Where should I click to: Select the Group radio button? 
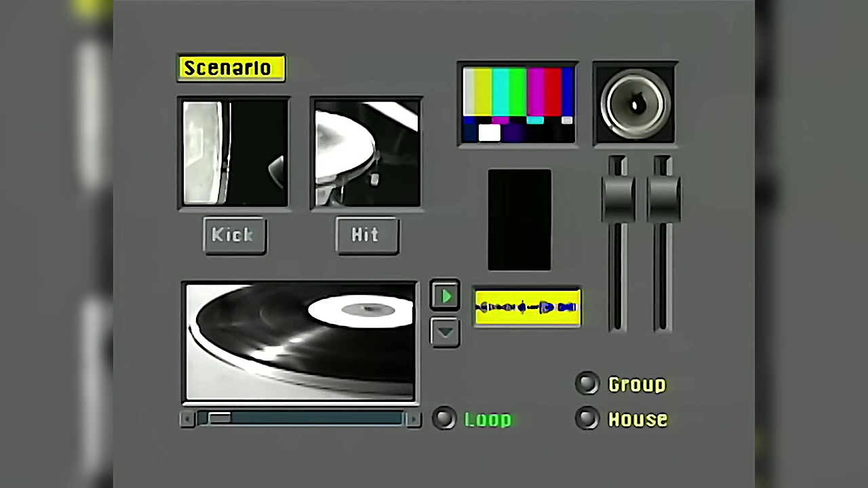click(587, 384)
